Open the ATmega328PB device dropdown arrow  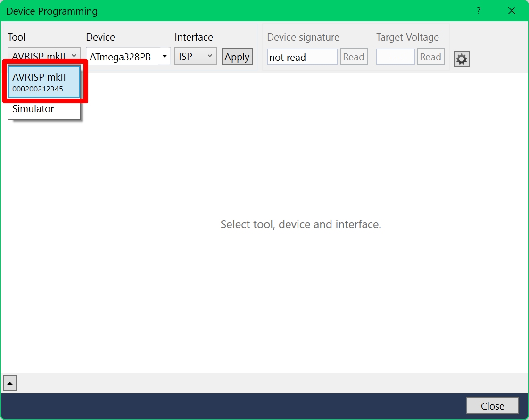[164, 57]
